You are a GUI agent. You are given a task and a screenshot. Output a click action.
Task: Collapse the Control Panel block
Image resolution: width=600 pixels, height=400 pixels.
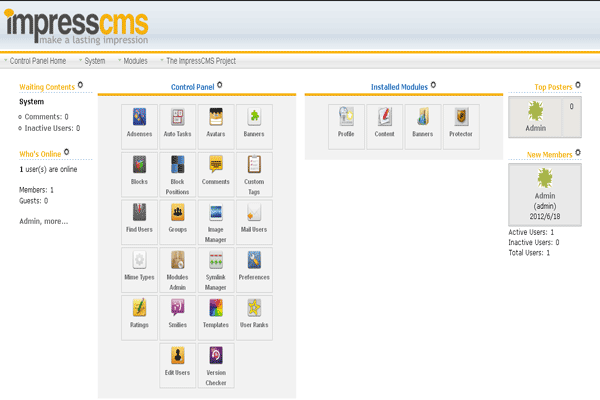220,85
